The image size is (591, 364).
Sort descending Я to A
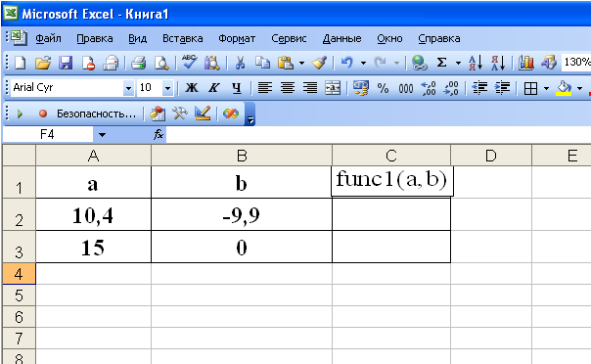pos(498,63)
